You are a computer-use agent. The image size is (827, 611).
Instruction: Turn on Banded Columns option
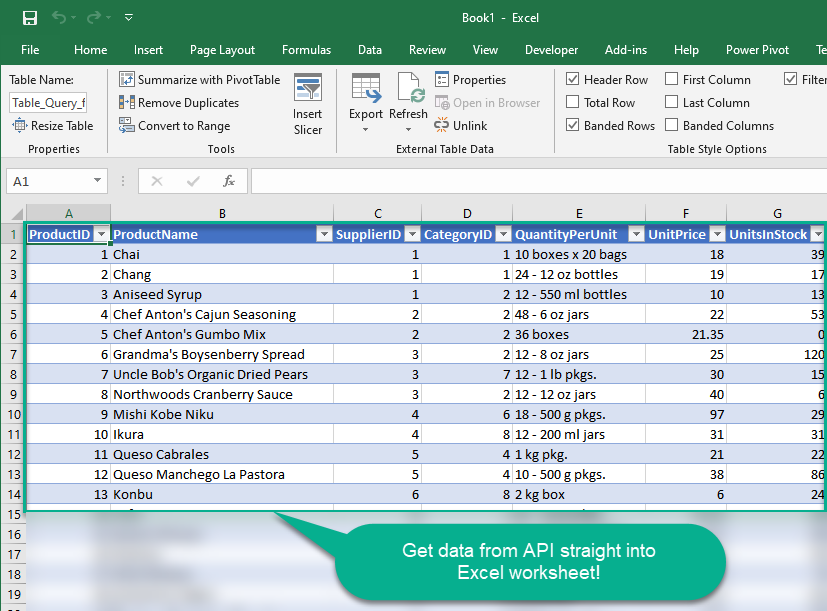coord(672,126)
